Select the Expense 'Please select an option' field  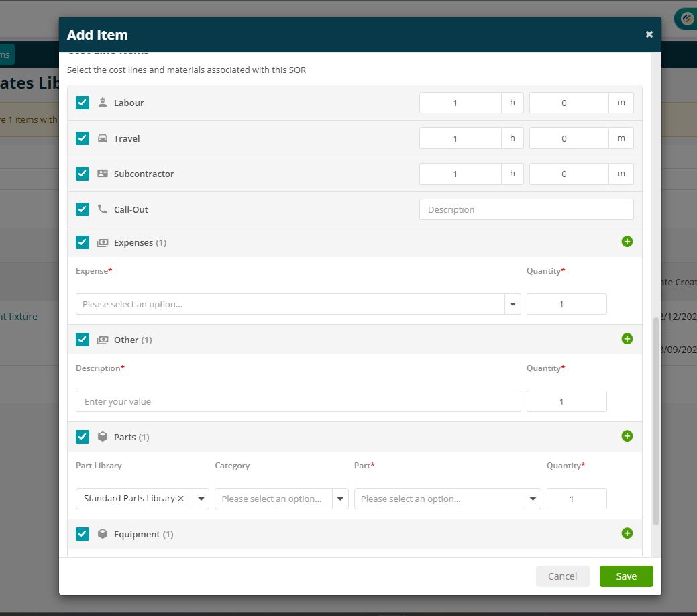tap(290, 304)
